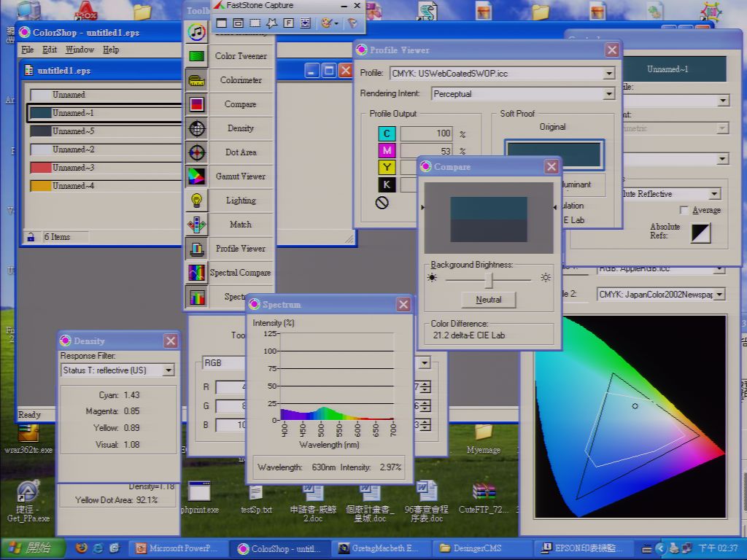Viewport: 747px width, 560px height.
Task: Open the Density tool icon
Action: pos(197,128)
